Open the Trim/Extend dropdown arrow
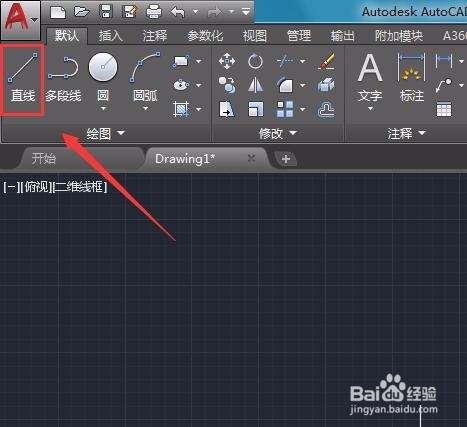467x427 pixels. pyautogui.click(x=303, y=61)
